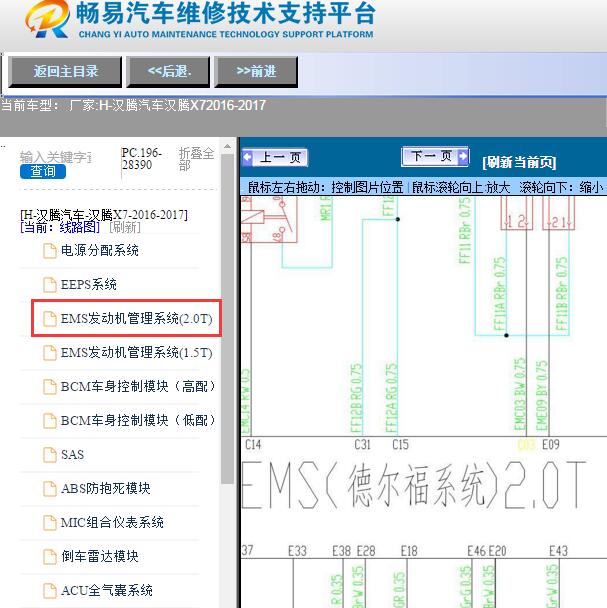Image resolution: width=607 pixels, height=608 pixels.
Task: Click the document icon beside MIC组合仪表系统
Action: (50, 523)
